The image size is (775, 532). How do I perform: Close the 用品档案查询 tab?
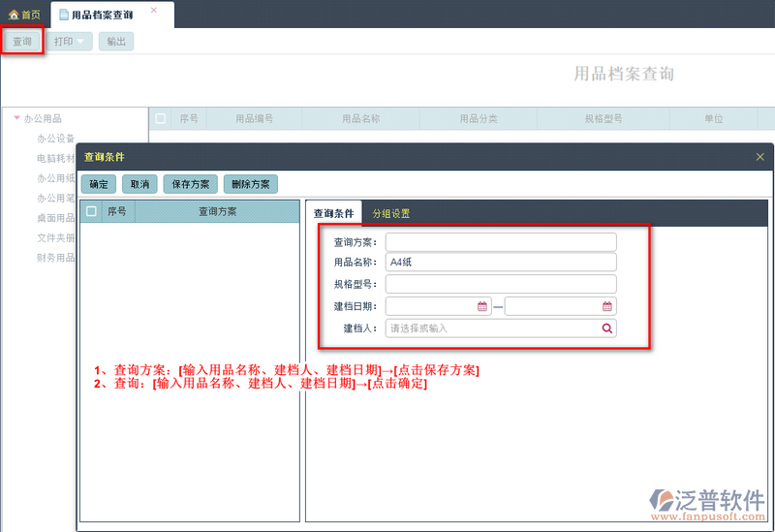(154, 10)
